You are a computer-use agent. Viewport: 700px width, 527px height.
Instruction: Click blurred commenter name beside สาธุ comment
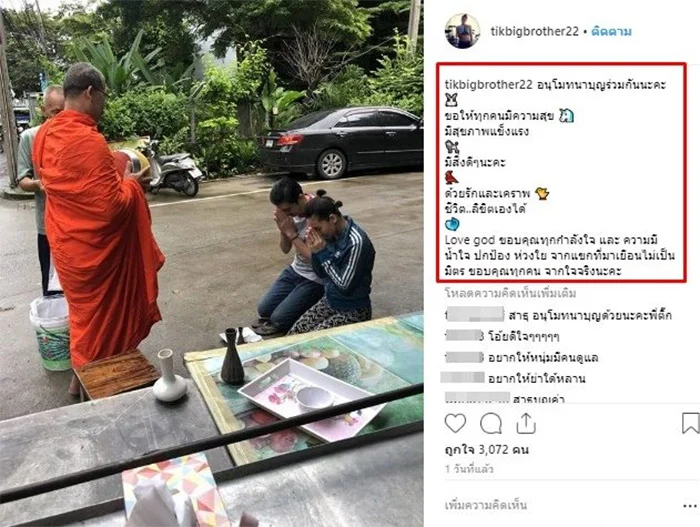475,314
